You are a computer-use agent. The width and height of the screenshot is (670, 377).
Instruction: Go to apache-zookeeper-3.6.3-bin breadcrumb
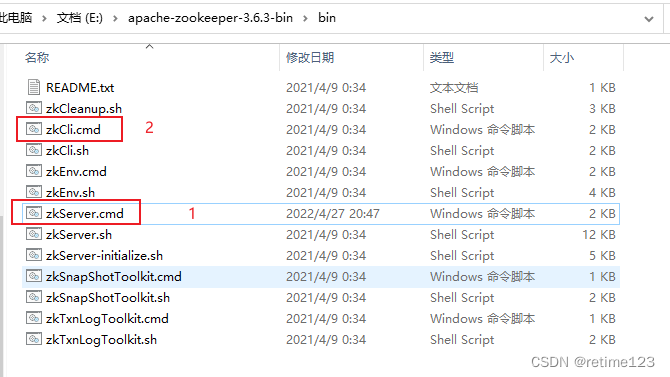click(210, 18)
